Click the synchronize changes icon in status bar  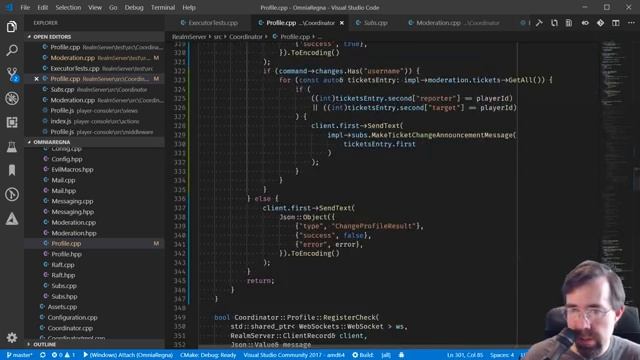42,355
